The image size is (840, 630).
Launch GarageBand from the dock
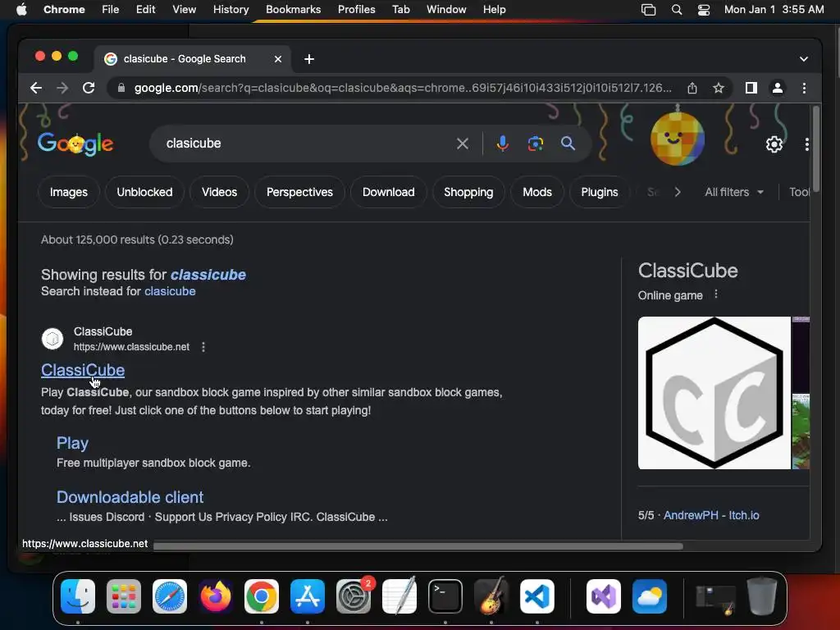coord(491,596)
